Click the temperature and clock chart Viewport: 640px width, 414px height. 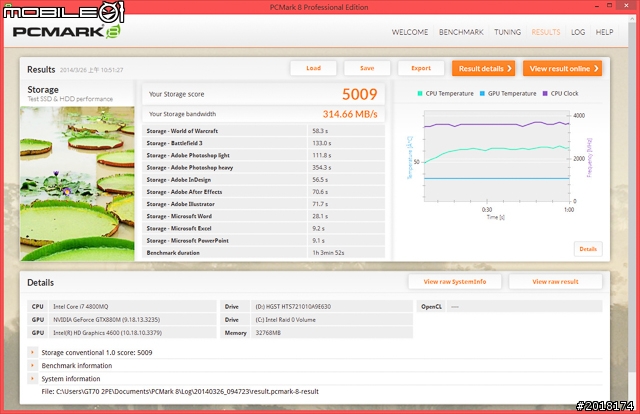click(x=497, y=156)
